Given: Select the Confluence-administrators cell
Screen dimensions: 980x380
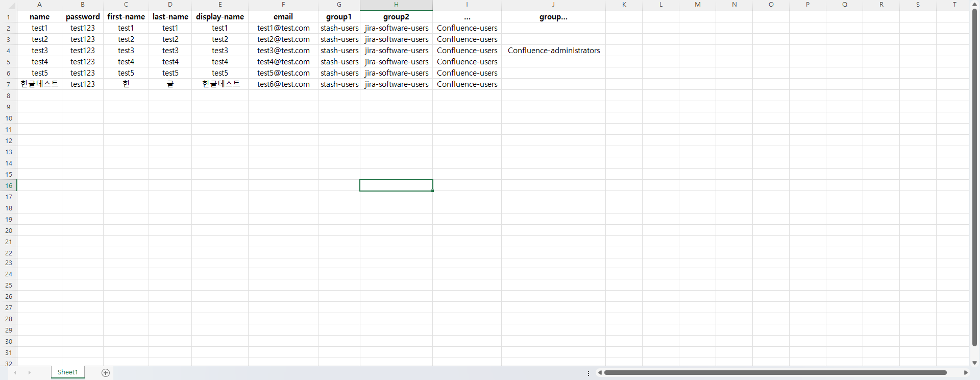Looking at the screenshot, I should (x=553, y=51).
